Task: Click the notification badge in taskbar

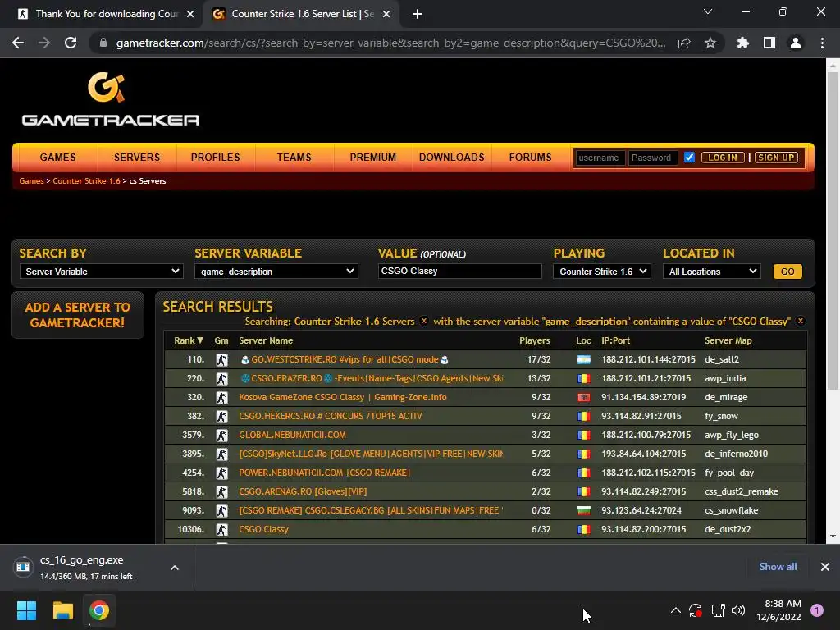Action: point(817,610)
